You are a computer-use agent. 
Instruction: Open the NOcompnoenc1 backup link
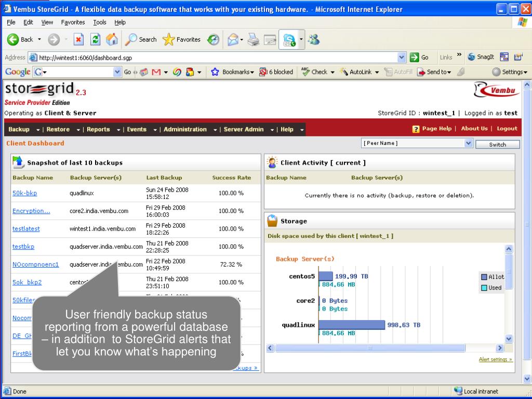[36, 264]
